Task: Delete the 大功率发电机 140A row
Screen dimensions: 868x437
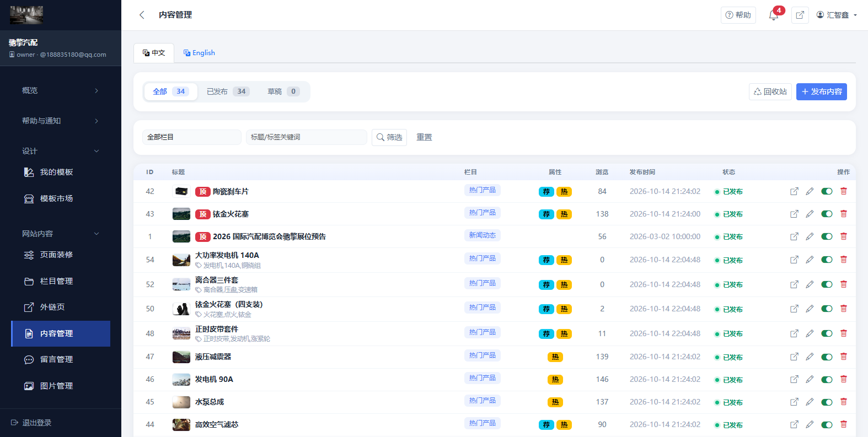Action: pyautogui.click(x=844, y=260)
